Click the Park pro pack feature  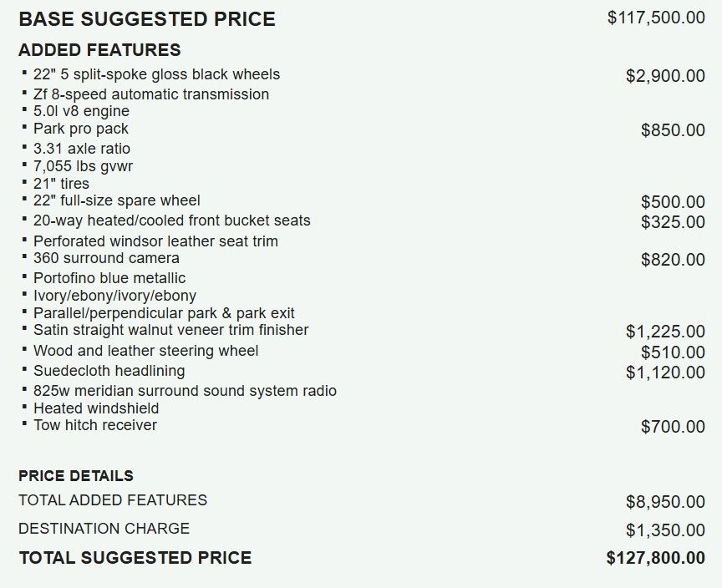pos(80,129)
